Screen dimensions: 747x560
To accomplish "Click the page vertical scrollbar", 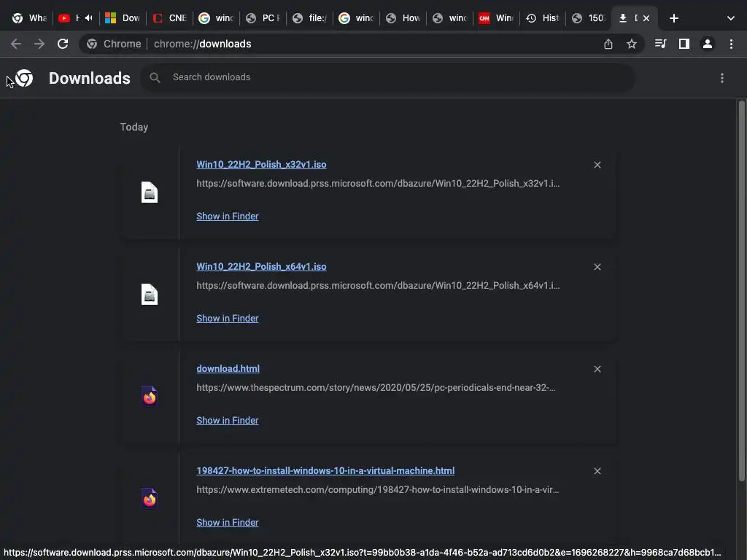I will [x=741, y=290].
